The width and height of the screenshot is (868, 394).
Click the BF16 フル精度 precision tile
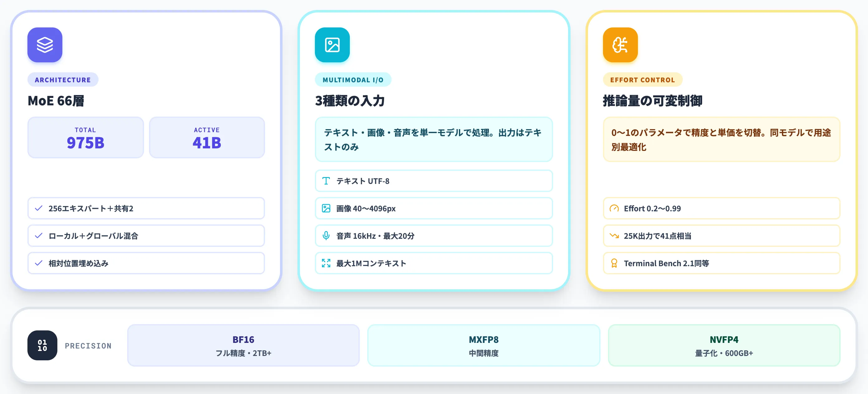pos(243,345)
